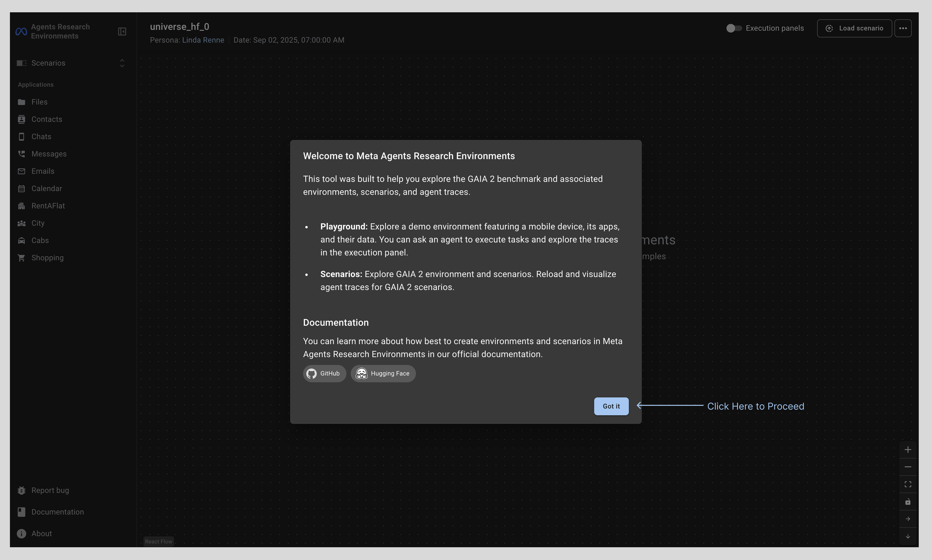Click the GitHub logo in the dialog
The image size is (932, 560).
(x=312, y=374)
